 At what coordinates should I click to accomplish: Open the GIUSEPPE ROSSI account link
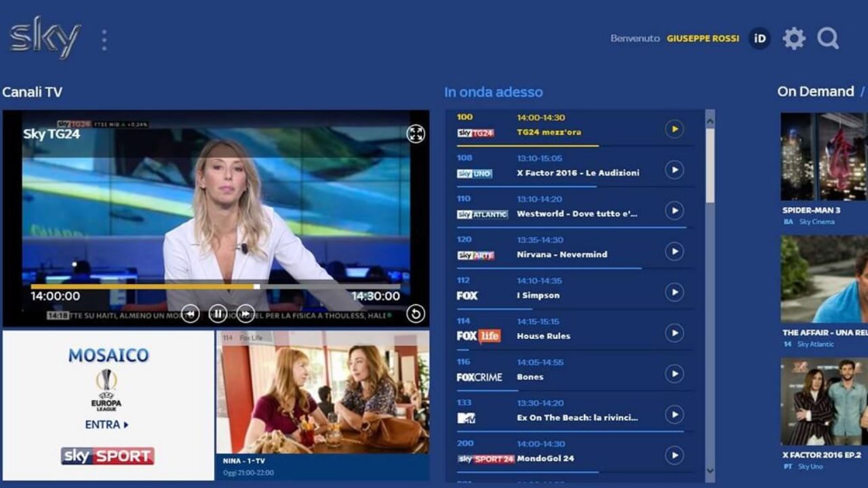pos(703,39)
